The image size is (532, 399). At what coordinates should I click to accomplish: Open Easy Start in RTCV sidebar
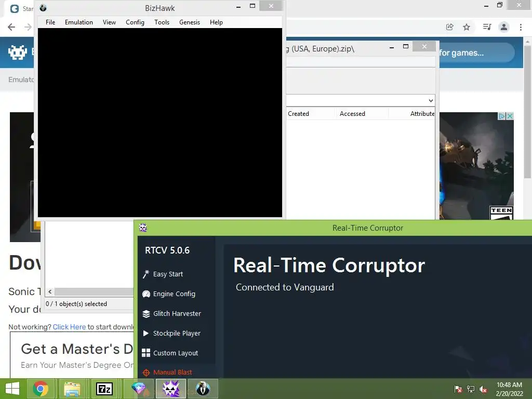168,274
